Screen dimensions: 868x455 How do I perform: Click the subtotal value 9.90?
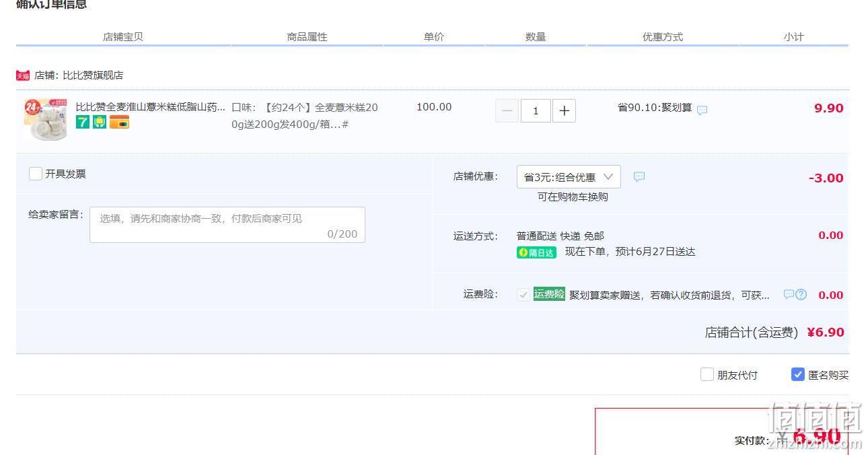point(828,108)
